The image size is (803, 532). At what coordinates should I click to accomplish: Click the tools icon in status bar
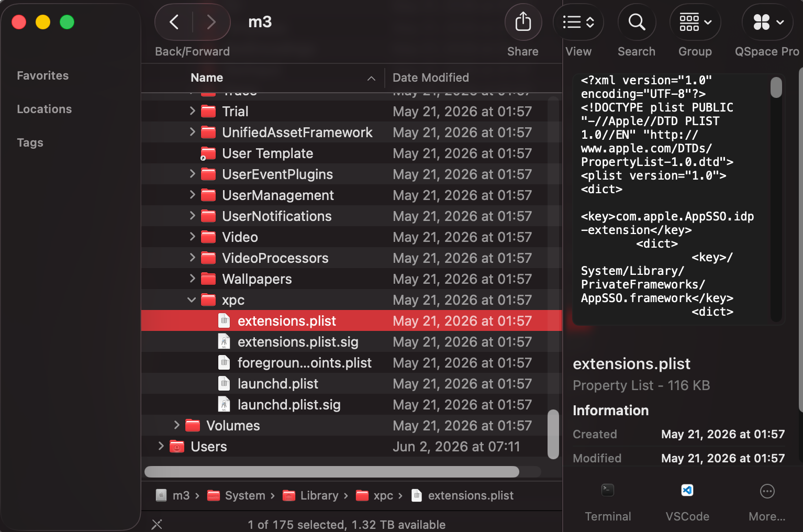[x=157, y=524]
